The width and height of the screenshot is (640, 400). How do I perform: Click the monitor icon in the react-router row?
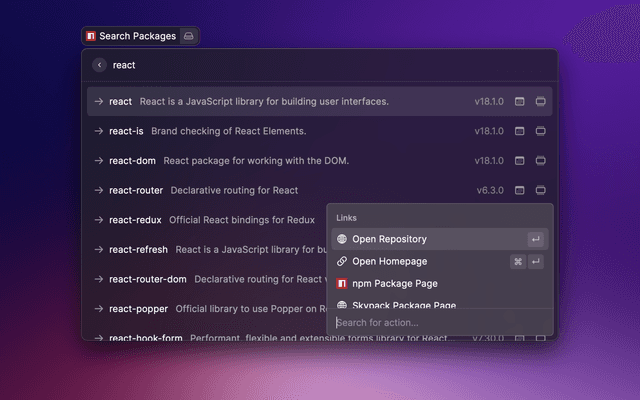(x=541, y=190)
